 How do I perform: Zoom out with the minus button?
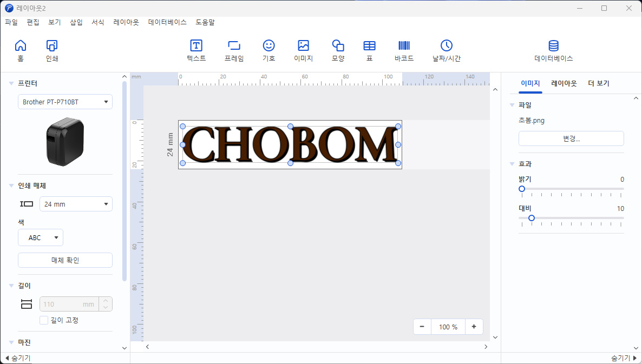pos(422,327)
